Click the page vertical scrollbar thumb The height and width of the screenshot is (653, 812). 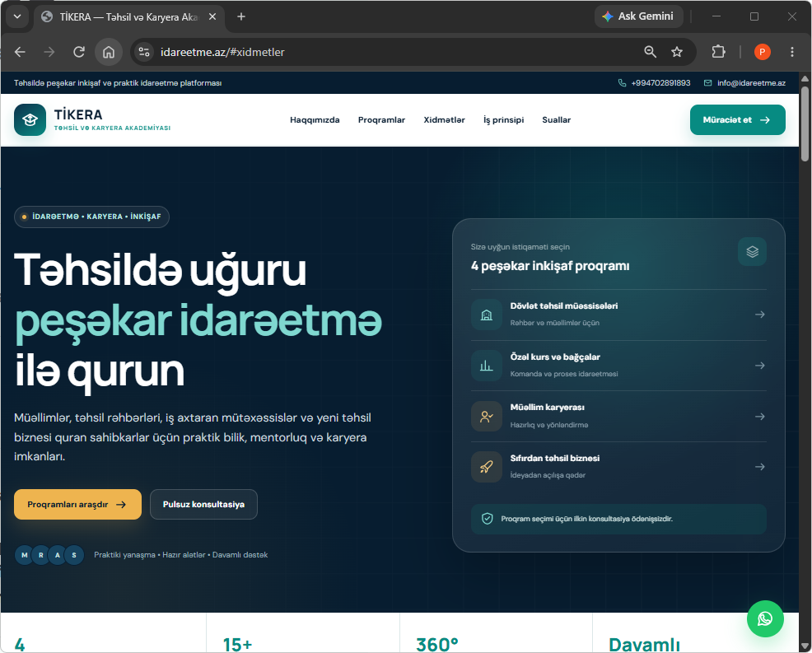(x=805, y=124)
